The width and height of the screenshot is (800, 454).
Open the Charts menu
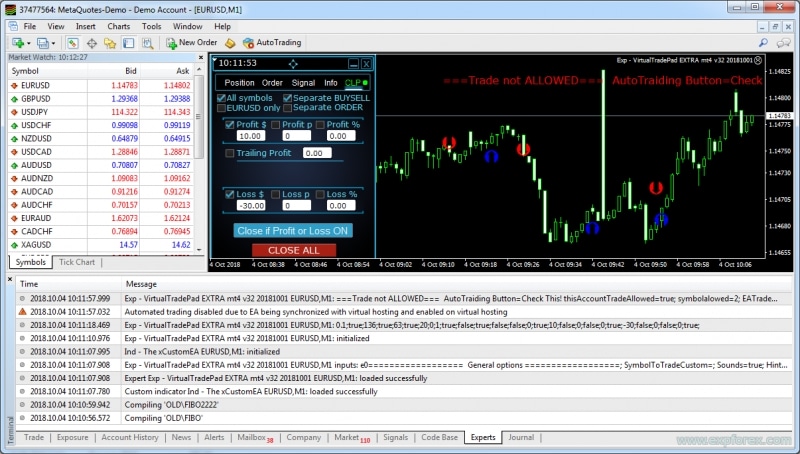point(118,25)
